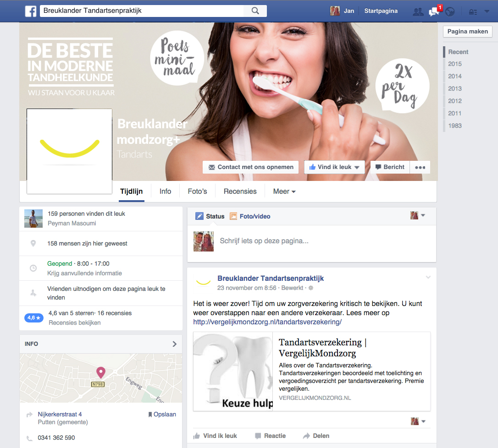Image resolution: width=498 pixels, height=448 pixels.
Task: Jump to 2011 in timeline
Action: point(455,113)
